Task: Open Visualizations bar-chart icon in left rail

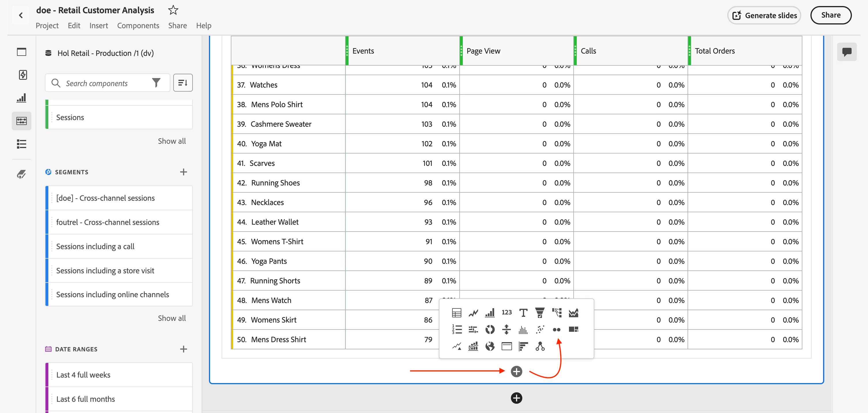Action: pos(22,98)
